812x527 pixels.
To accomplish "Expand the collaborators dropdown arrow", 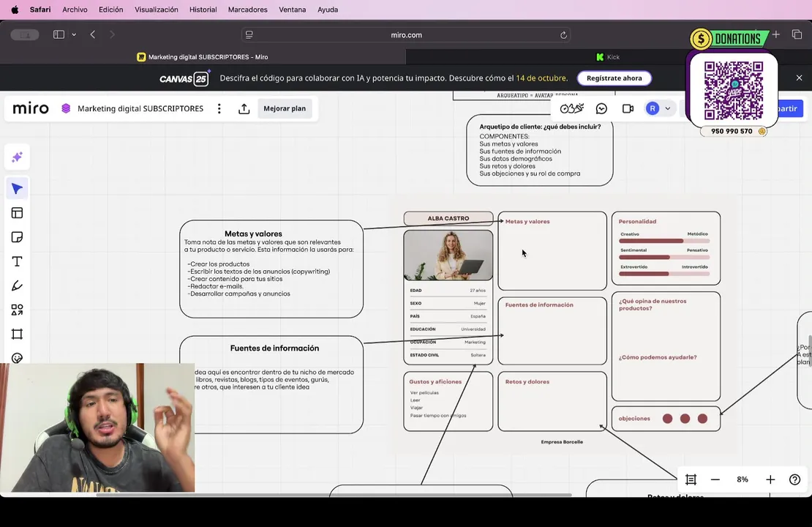I will coord(668,108).
